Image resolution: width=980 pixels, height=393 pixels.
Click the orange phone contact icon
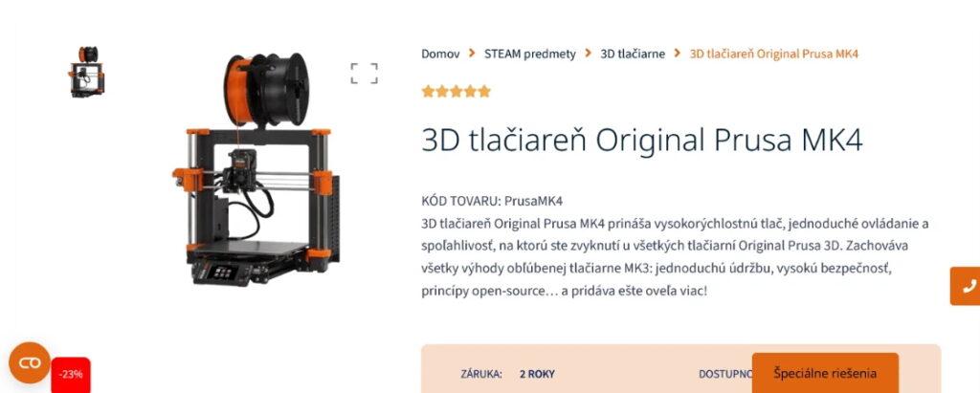tap(967, 286)
